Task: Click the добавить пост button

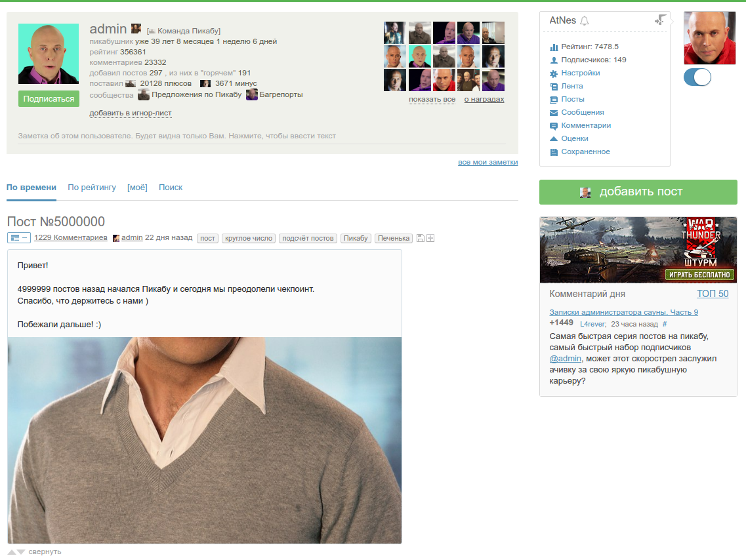Action: click(x=638, y=192)
